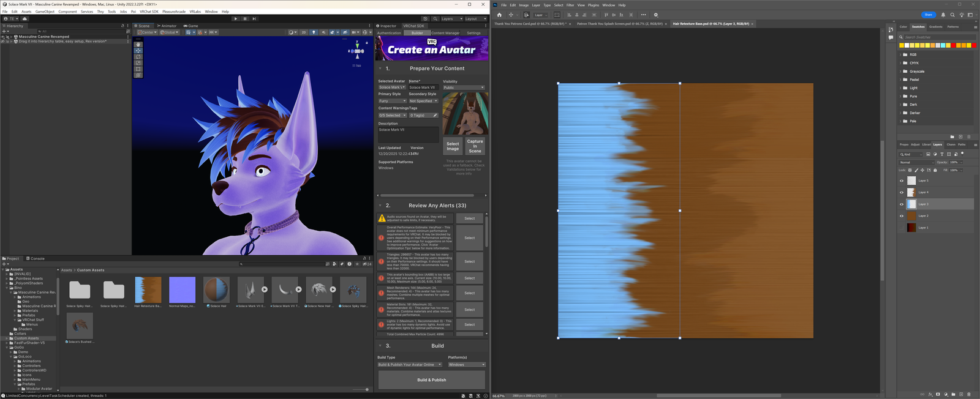Select the Rotate tool in Scene view
The width and height of the screenshot is (980, 399).
tap(138, 57)
